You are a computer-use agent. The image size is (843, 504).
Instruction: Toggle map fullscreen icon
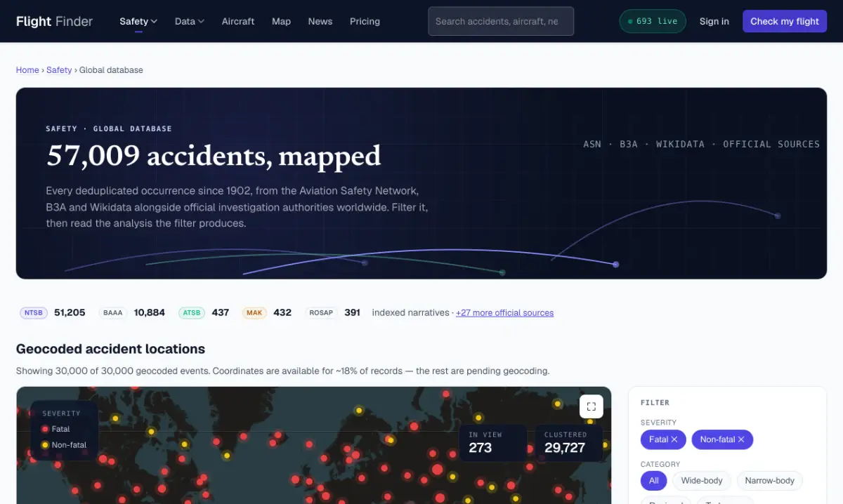pos(592,406)
